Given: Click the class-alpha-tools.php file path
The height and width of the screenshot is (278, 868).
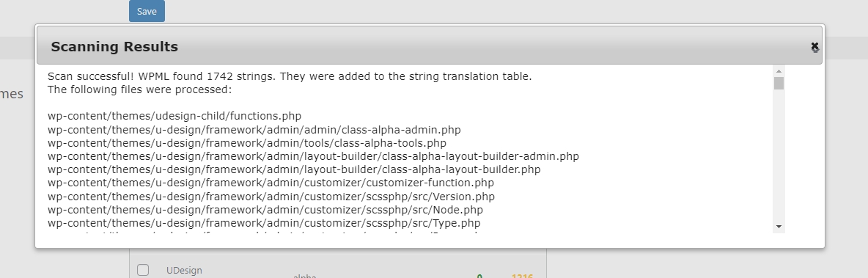Looking at the screenshot, I should pyautogui.click(x=247, y=143).
